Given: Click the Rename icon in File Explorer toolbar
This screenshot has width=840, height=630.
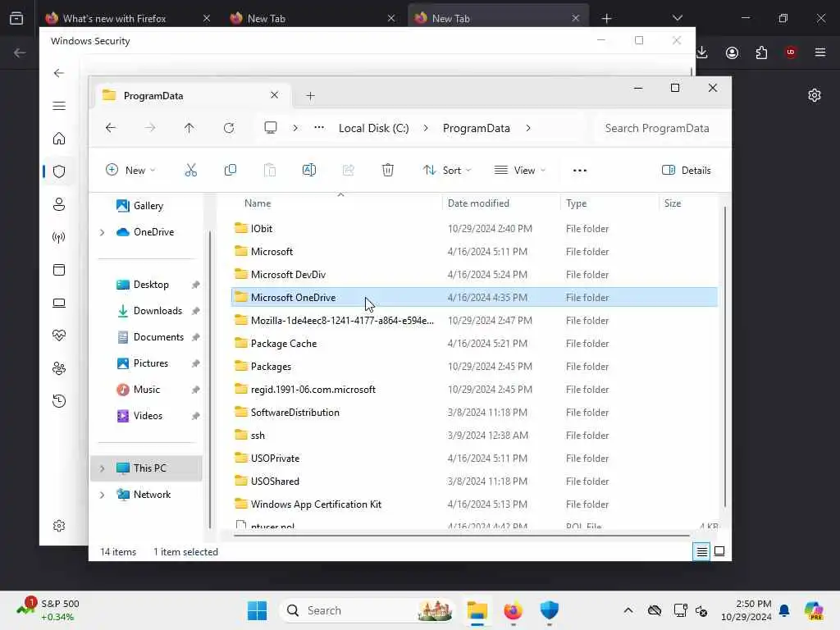Looking at the screenshot, I should pos(309,171).
